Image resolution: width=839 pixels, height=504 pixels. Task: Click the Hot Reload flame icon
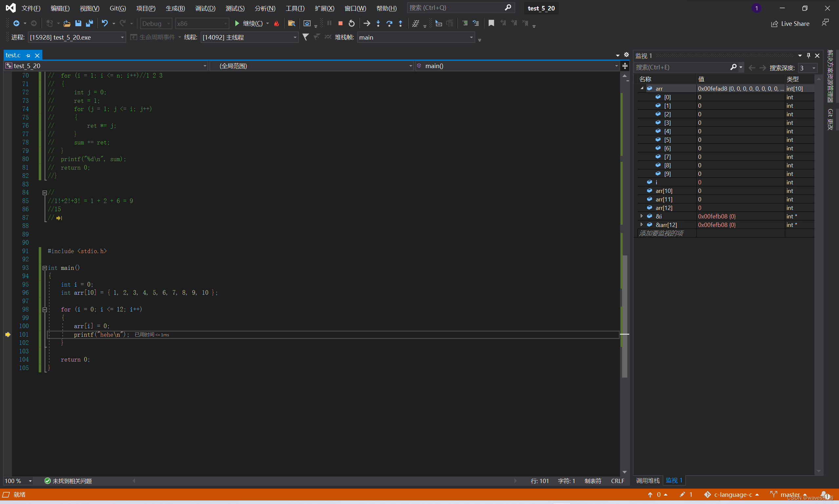(x=277, y=24)
